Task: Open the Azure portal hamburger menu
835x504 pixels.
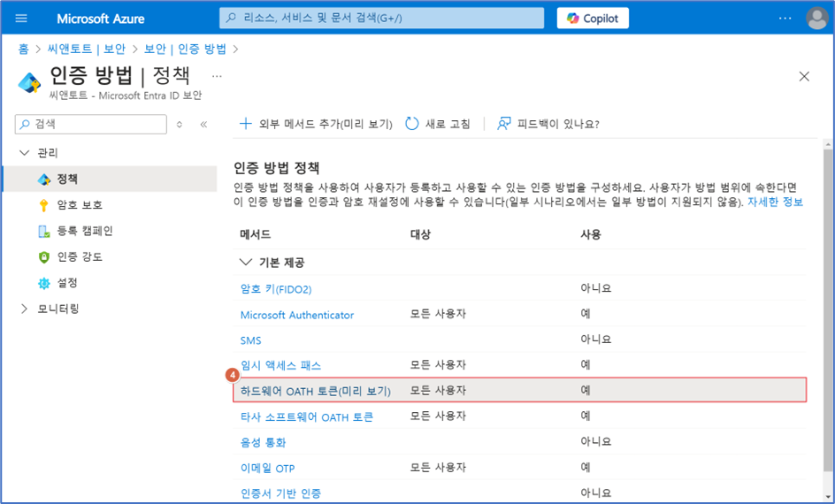Action: (21, 18)
